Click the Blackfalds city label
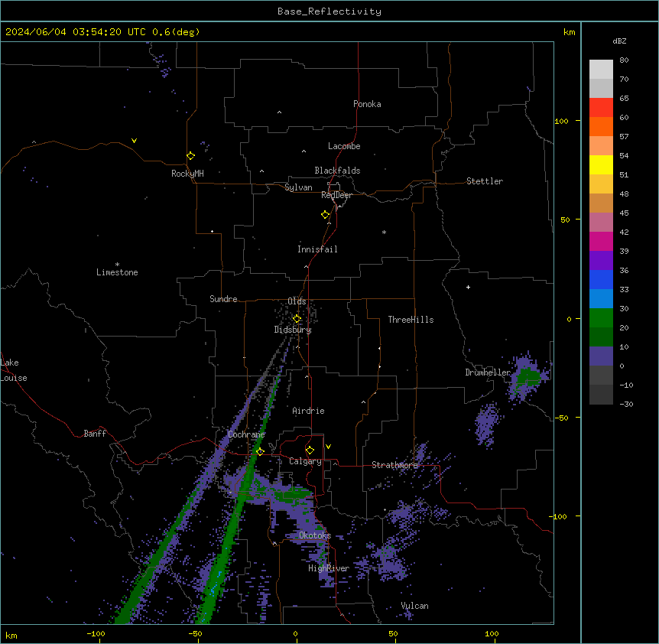Image resolution: width=659 pixels, height=644 pixels. tap(337, 171)
